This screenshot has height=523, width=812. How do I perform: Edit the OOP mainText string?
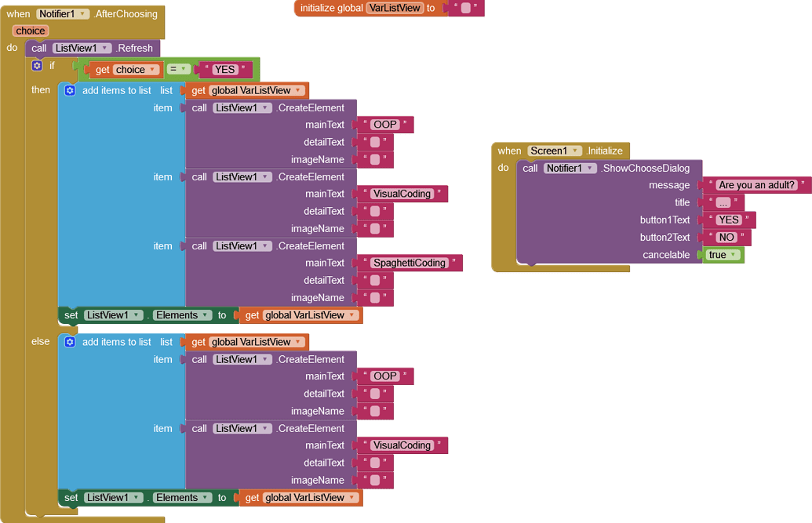click(x=384, y=124)
